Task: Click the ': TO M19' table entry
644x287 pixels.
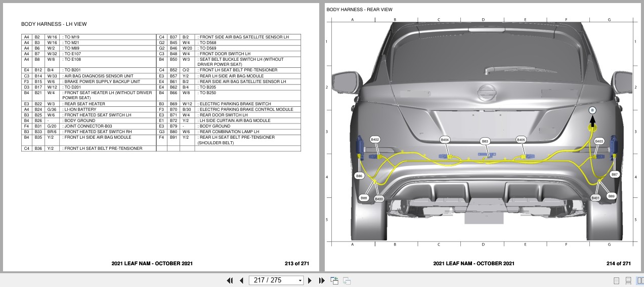Action: click(71, 37)
